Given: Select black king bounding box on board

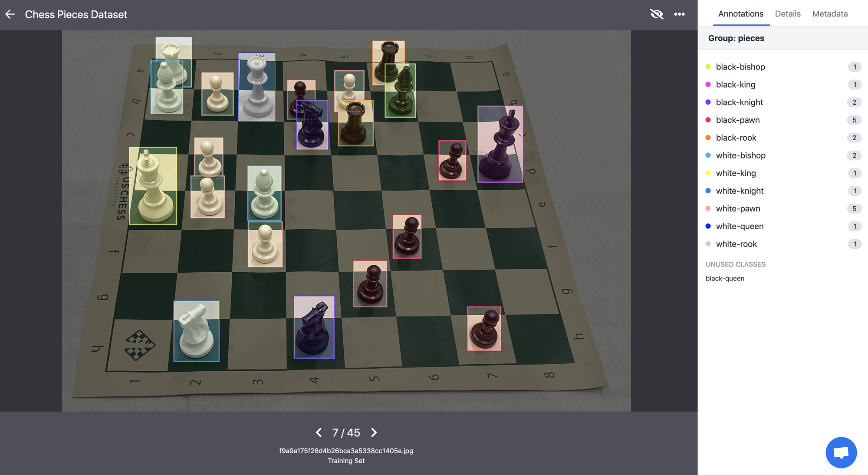Looking at the screenshot, I should point(500,144).
